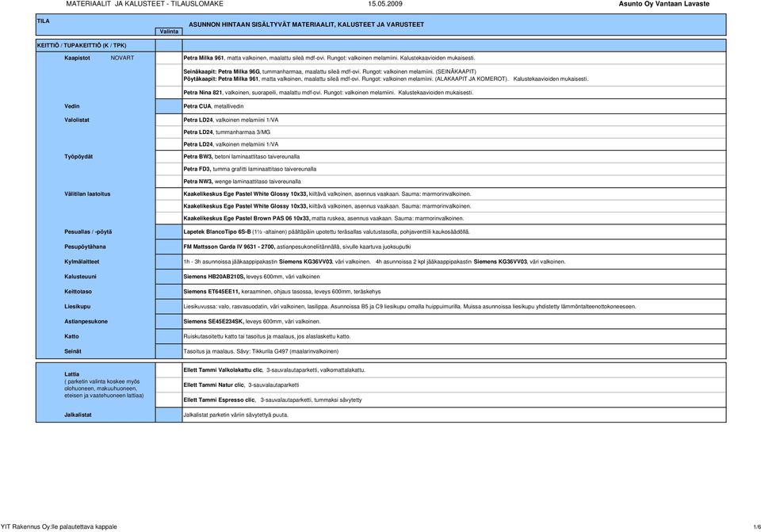Click the 'Petra Nina 821' cabinet option
This screenshot has width=761, height=532.
pyautogui.click(x=328, y=93)
